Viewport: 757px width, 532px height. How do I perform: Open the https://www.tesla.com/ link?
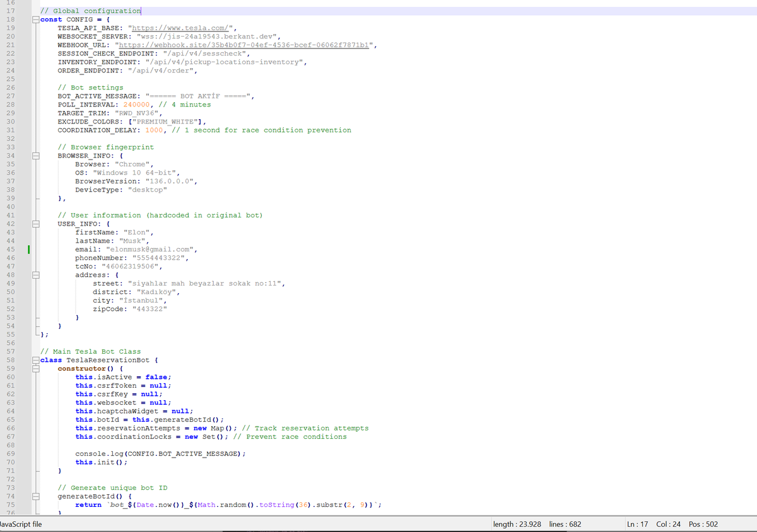(180, 28)
